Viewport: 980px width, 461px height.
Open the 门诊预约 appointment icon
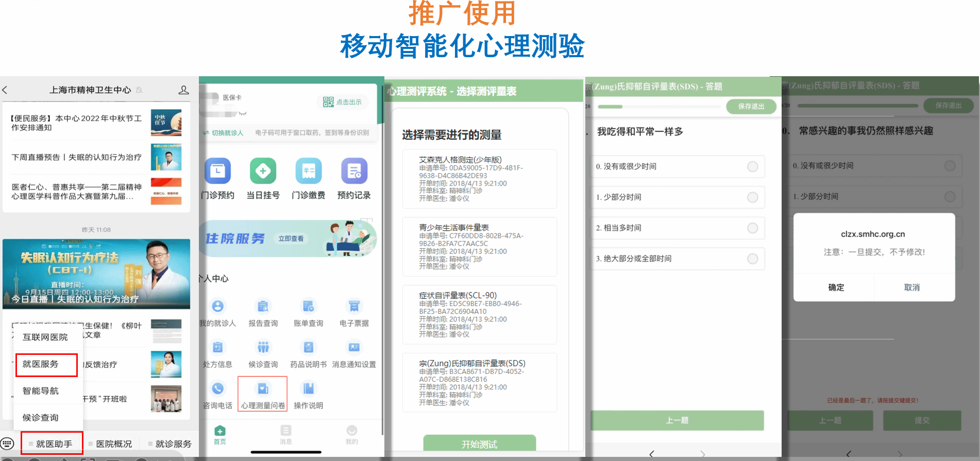click(x=217, y=172)
